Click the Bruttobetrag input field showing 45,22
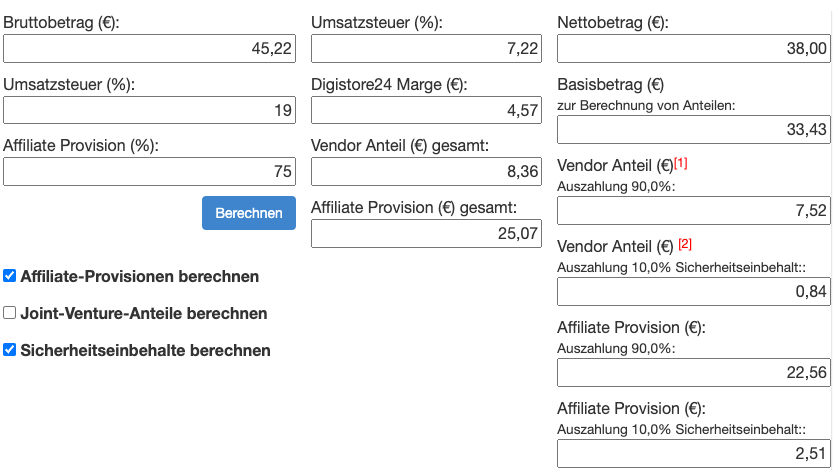 point(150,48)
